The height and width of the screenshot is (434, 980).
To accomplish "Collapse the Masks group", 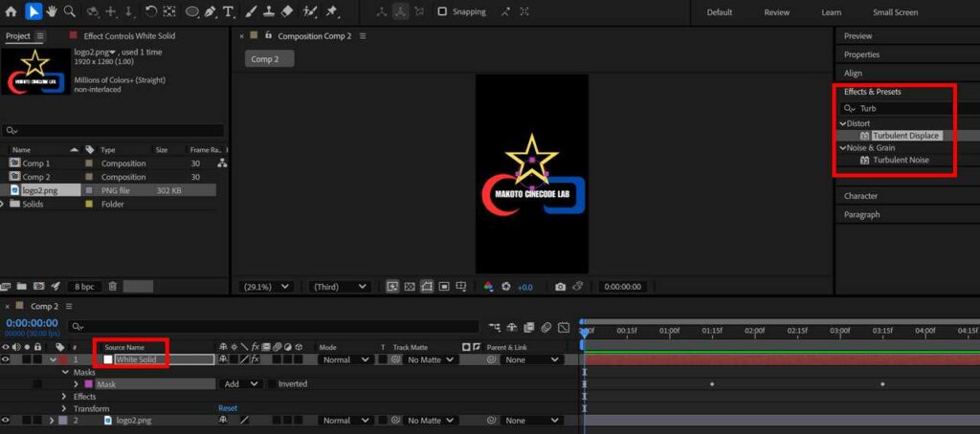I will point(66,372).
